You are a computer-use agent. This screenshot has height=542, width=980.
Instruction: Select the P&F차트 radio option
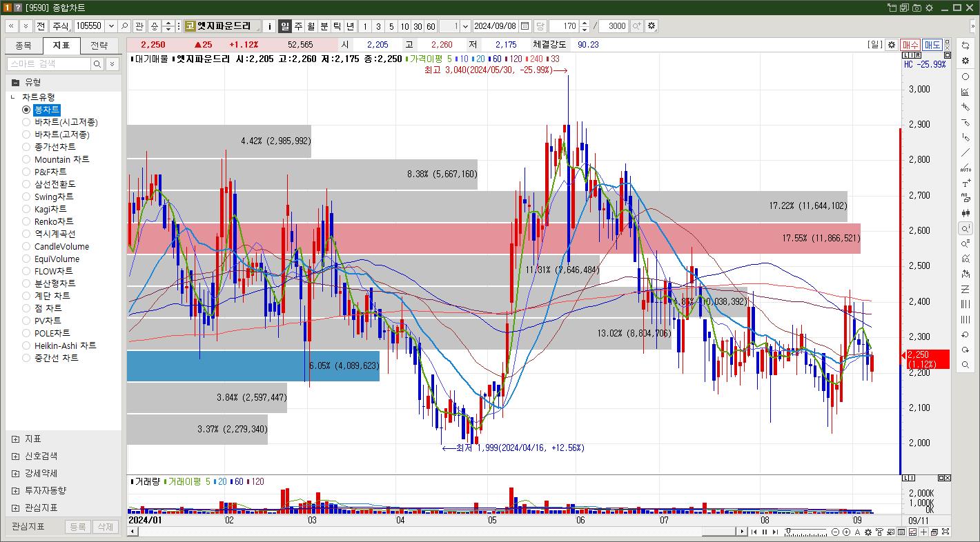(x=26, y=172)
